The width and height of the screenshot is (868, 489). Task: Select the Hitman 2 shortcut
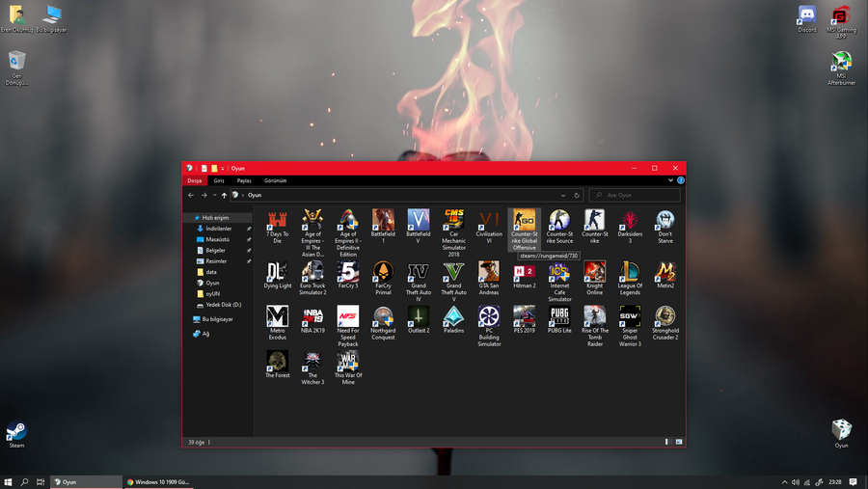[525, 275]
